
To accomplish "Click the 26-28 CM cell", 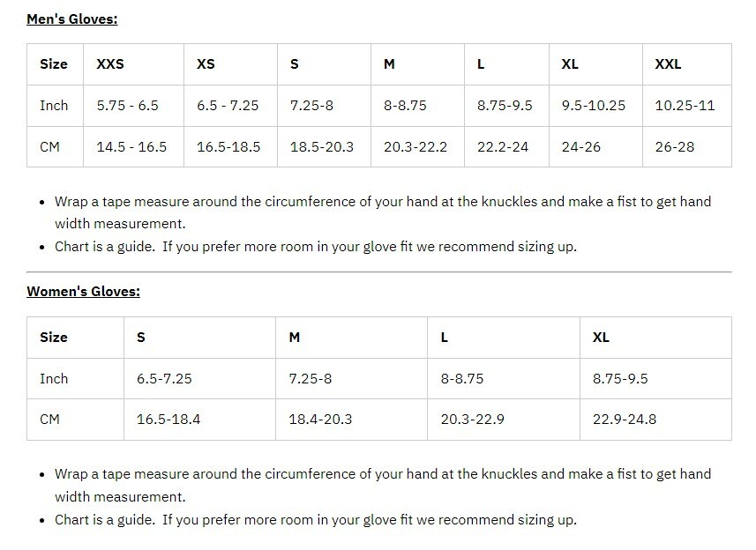I will point(674,147).
